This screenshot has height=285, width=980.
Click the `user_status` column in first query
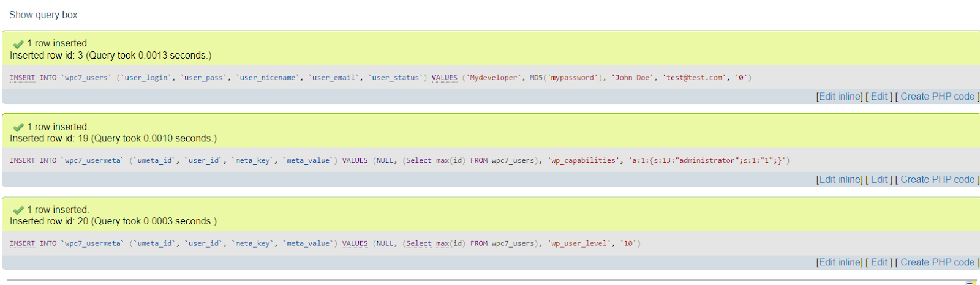click(396, 78)
